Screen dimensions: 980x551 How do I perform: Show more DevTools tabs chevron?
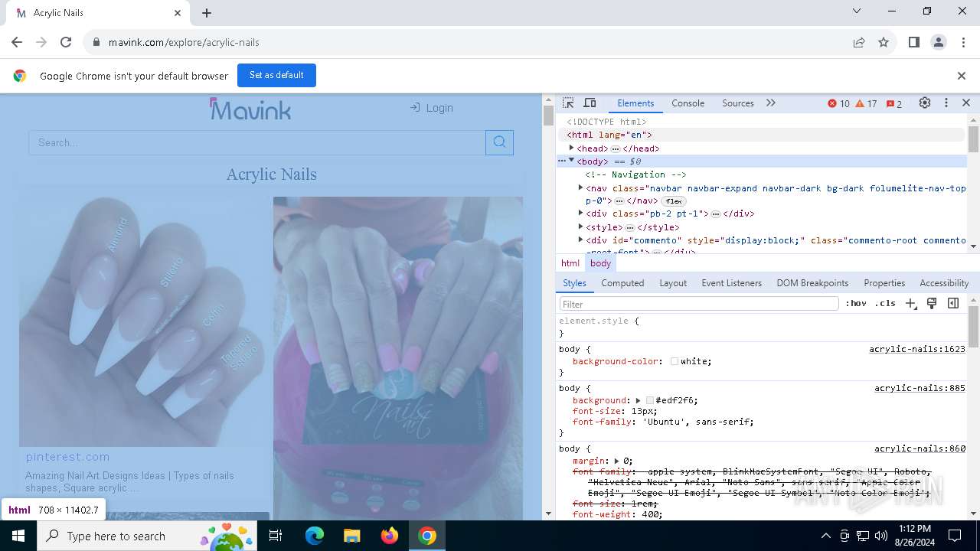[x=771, y=103]
